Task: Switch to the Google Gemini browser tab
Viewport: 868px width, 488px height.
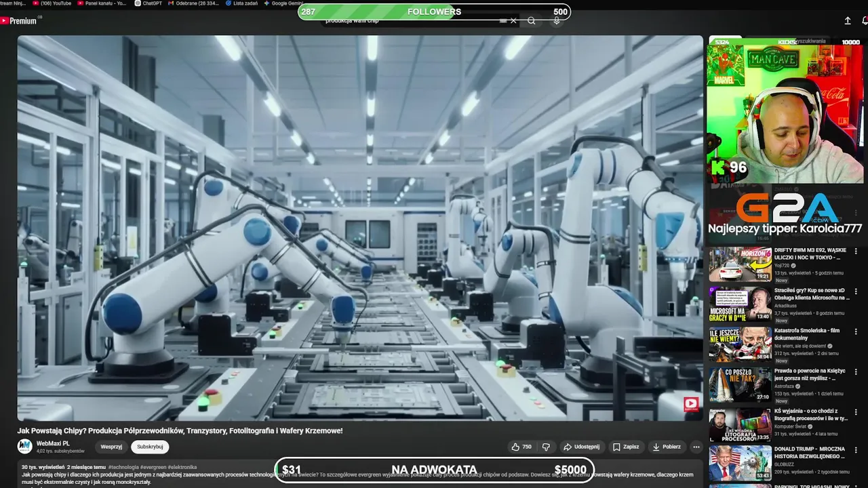Action: (x=283, y=3)
